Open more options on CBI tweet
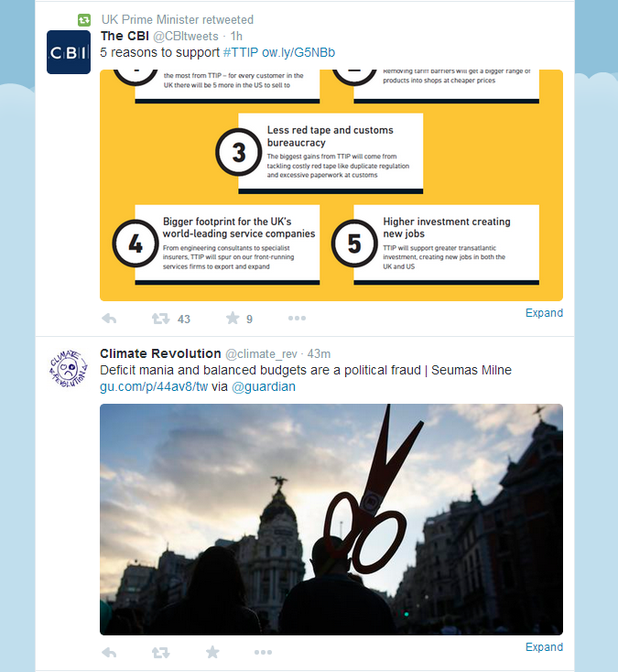This screenshot has width=618, height=672. tap(297, 318)
